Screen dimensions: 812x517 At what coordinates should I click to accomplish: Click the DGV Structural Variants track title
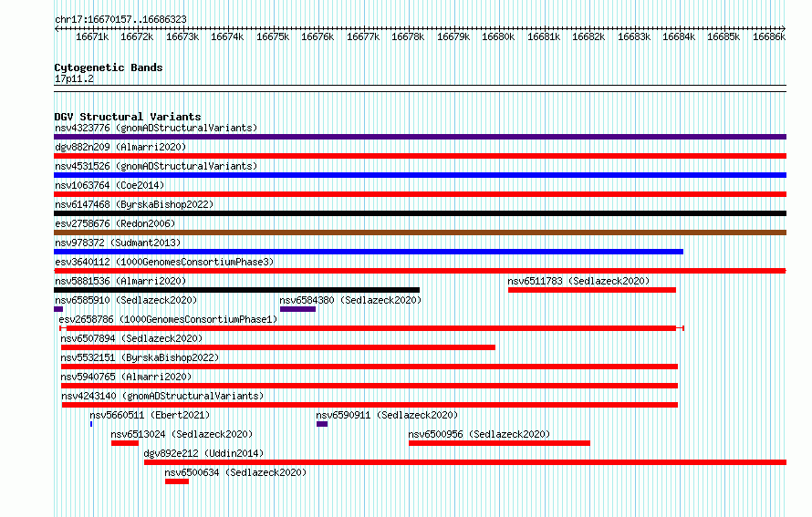(128, 117)
